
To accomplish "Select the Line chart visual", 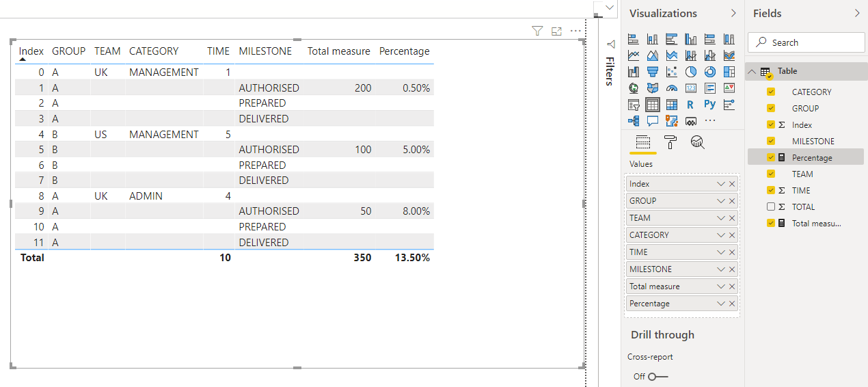I will point(633,55).
